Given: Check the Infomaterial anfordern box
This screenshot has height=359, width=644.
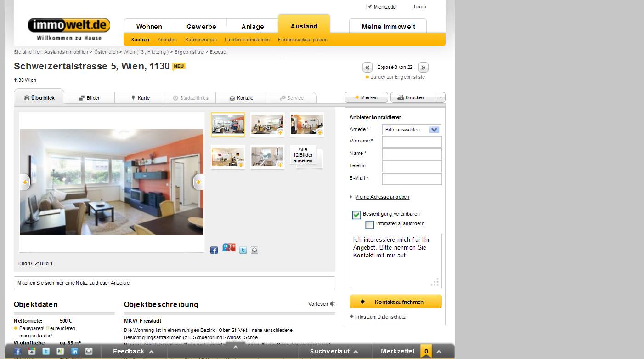Looking at the screenshot, I should pos(369,225).
